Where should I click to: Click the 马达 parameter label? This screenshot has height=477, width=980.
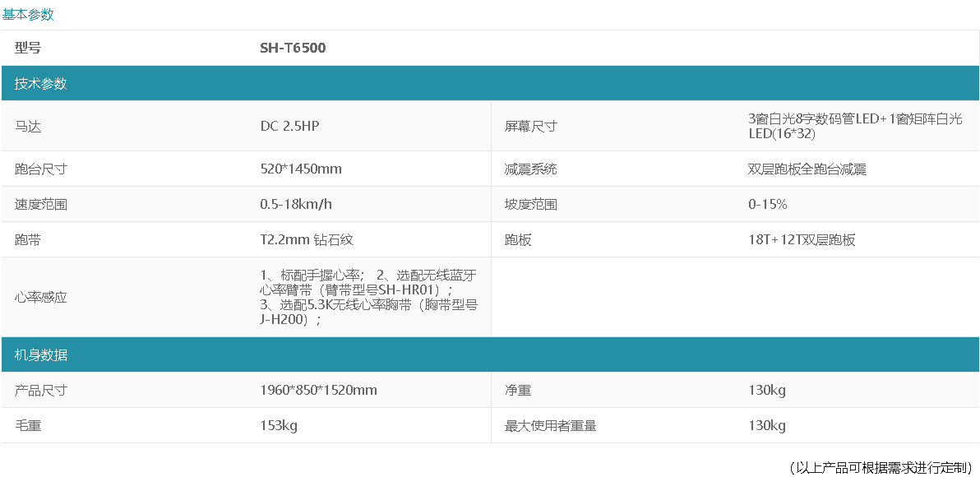[x=28, y=126]
